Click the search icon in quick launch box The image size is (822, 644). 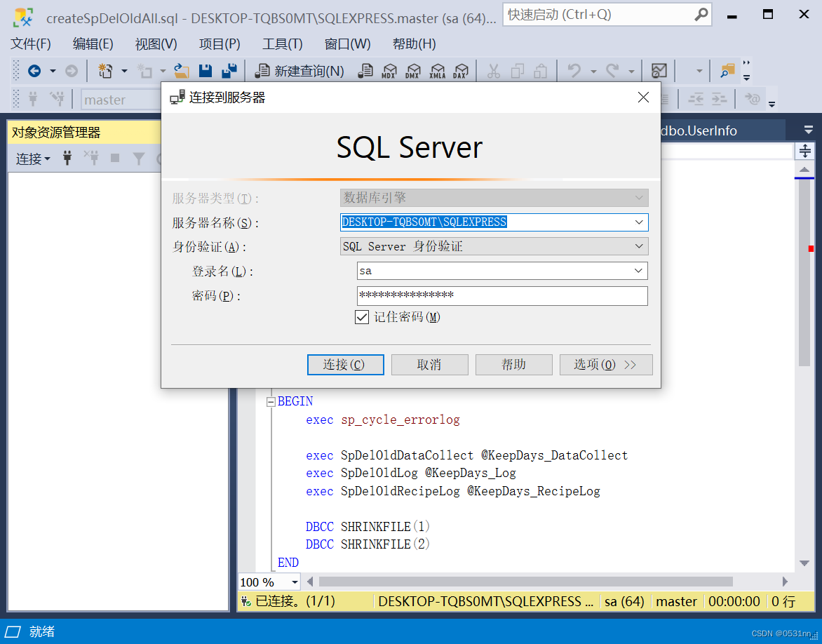point(701,14)
